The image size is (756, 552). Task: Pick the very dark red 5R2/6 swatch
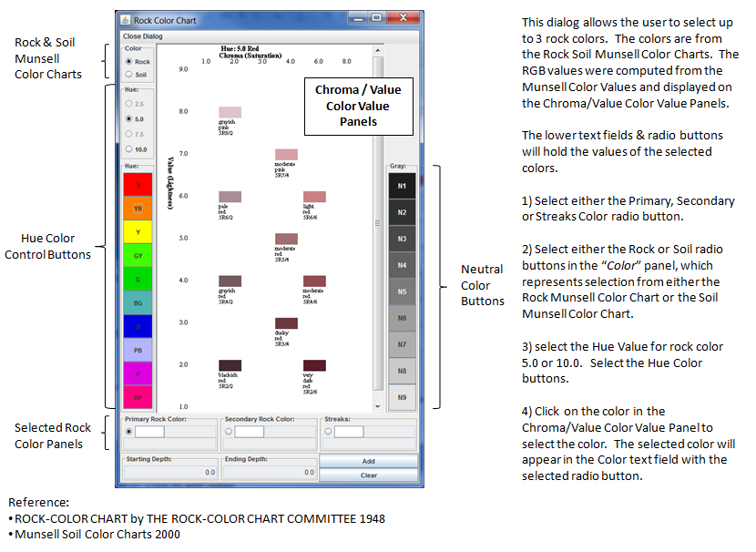coord(314,365)
